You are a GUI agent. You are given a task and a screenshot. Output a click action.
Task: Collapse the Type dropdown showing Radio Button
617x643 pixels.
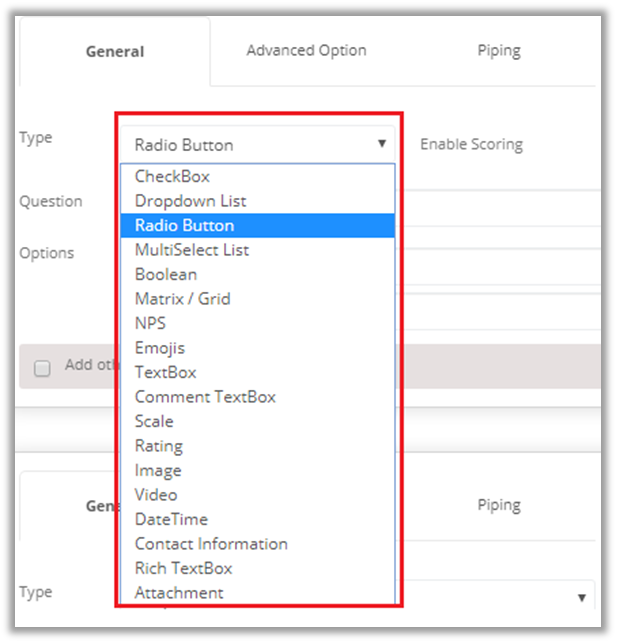pos(382,144)
